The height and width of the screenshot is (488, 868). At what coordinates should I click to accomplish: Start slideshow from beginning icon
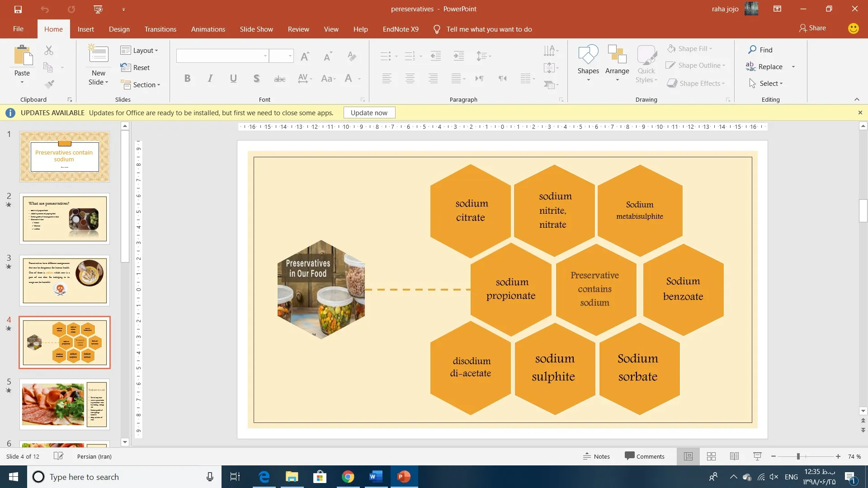coord(98,9)
